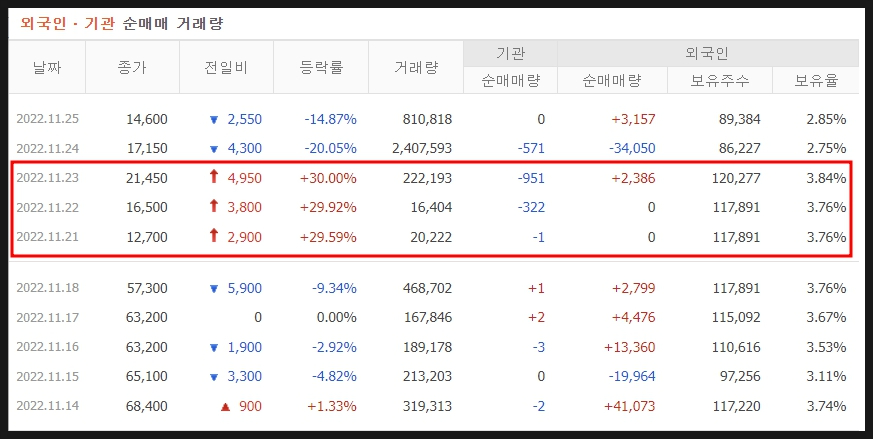Click holdings value 120,277

coord(737,178)
